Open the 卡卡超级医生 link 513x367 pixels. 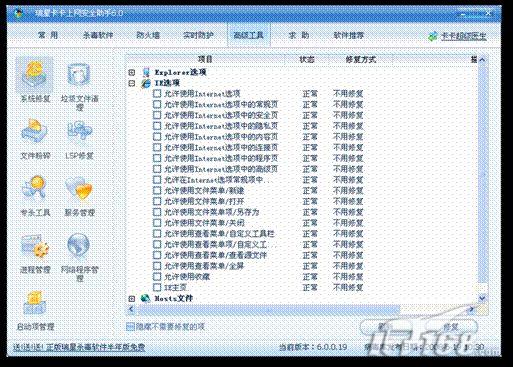click(464, 36)
